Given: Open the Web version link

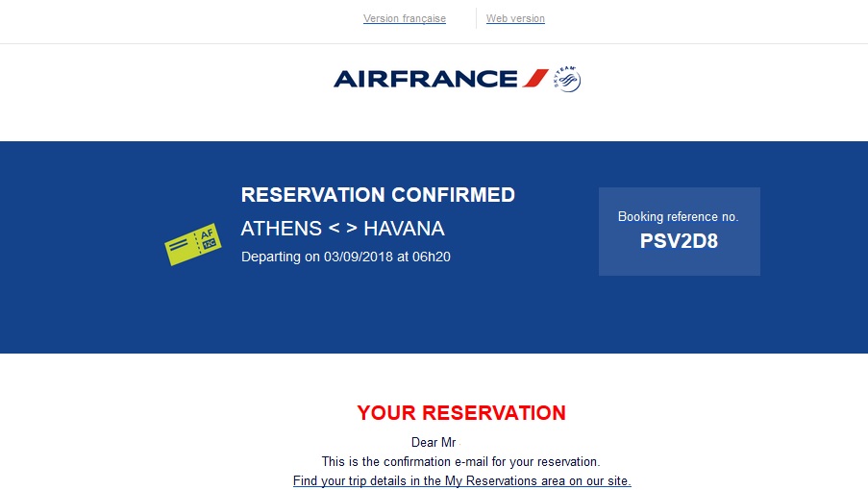Looking at the screenshot, I should (x=515, y=18).
